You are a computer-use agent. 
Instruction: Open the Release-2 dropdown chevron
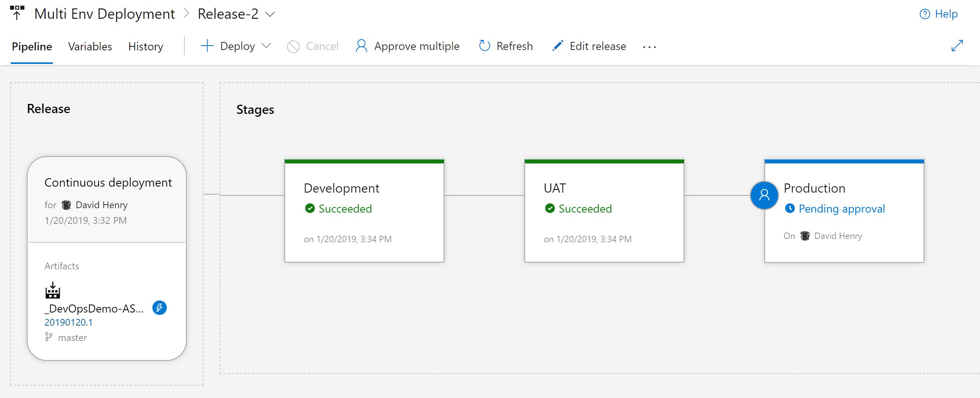pos(270,14)
